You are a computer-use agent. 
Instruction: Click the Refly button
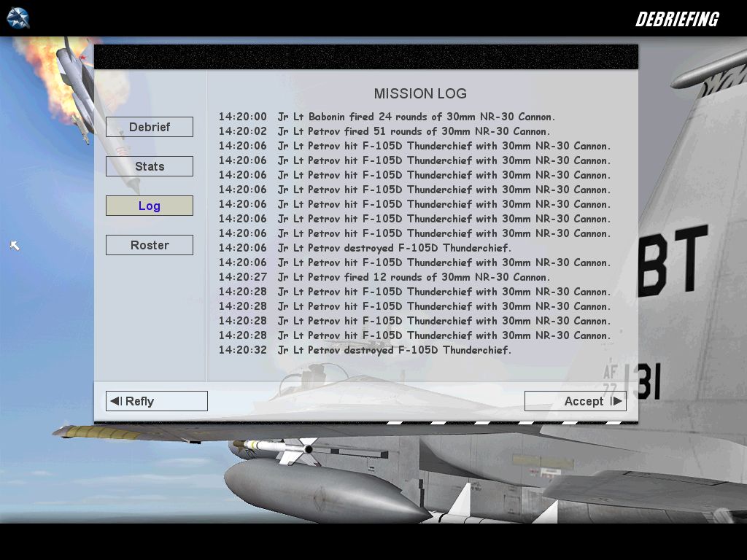click(156, 401)
